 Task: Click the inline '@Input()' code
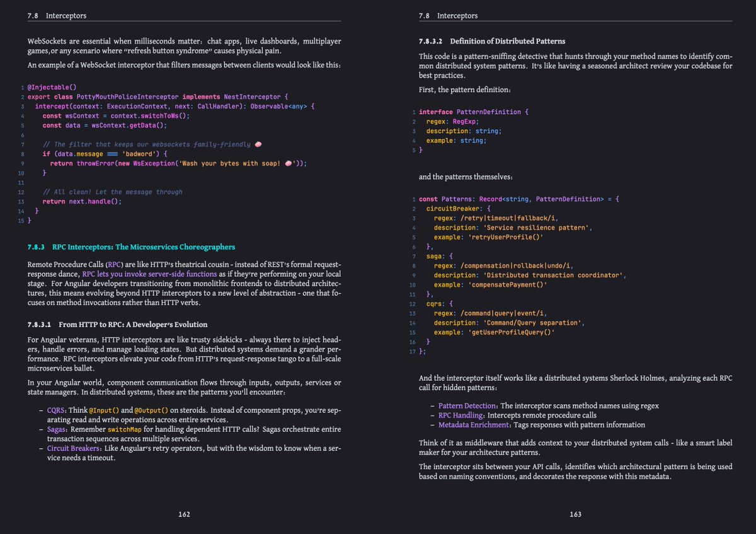[105, 410]
